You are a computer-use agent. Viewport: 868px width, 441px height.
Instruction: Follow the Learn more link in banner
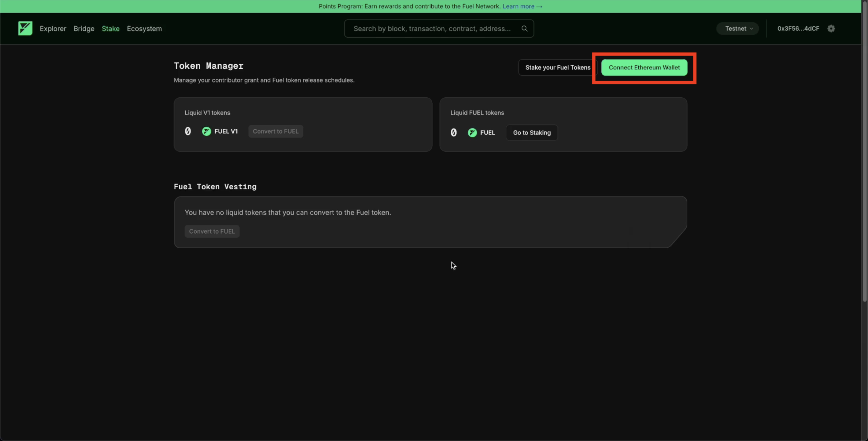[522, 6]
